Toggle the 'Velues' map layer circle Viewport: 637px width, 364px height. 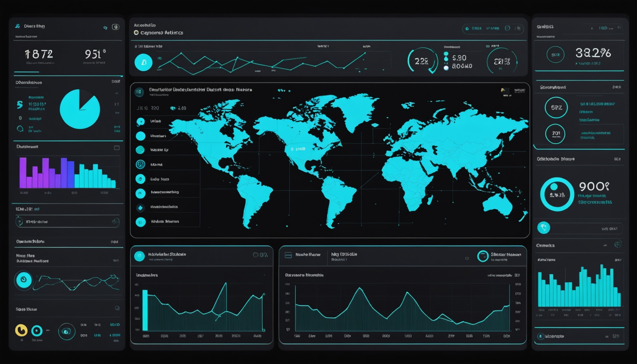[141, 121]
